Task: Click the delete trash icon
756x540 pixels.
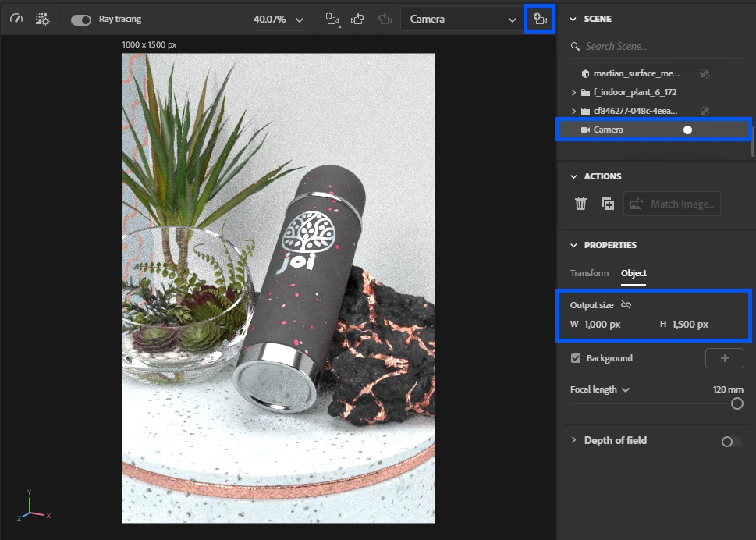Action: tap(580, 204)
